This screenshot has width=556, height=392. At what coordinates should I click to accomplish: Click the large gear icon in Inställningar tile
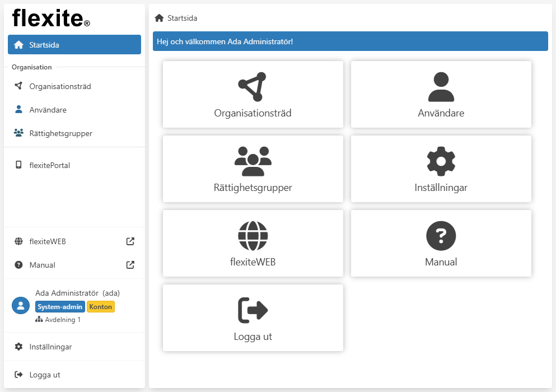(441, 161)
